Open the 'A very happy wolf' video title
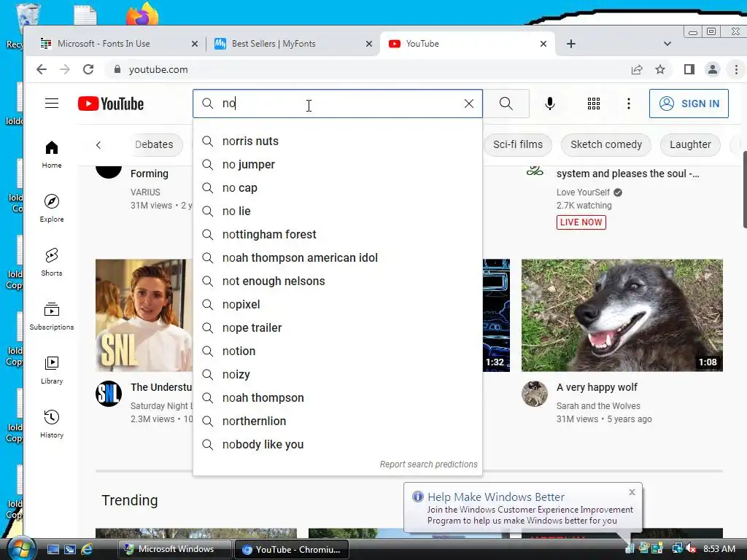Screen dimensions: 747x560 [597, 387]
